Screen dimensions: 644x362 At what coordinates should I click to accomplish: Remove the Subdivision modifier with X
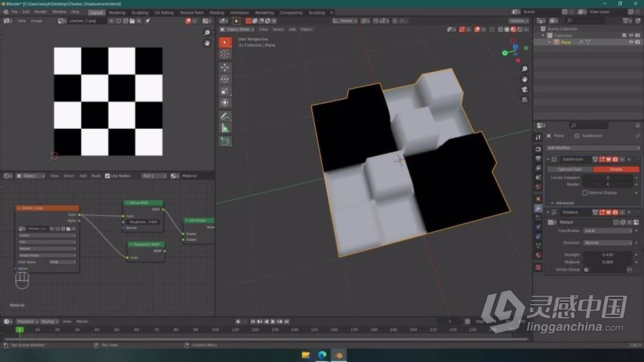[x=629, y=159]
